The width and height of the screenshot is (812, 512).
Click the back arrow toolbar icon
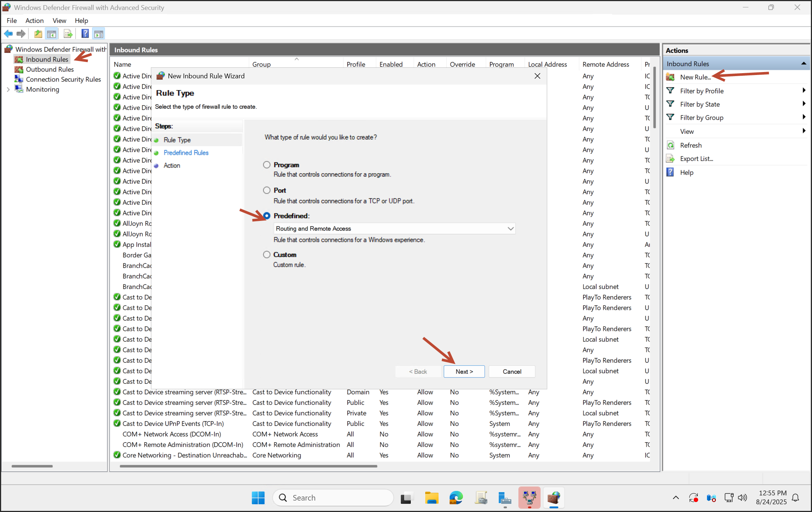(8, 34)
